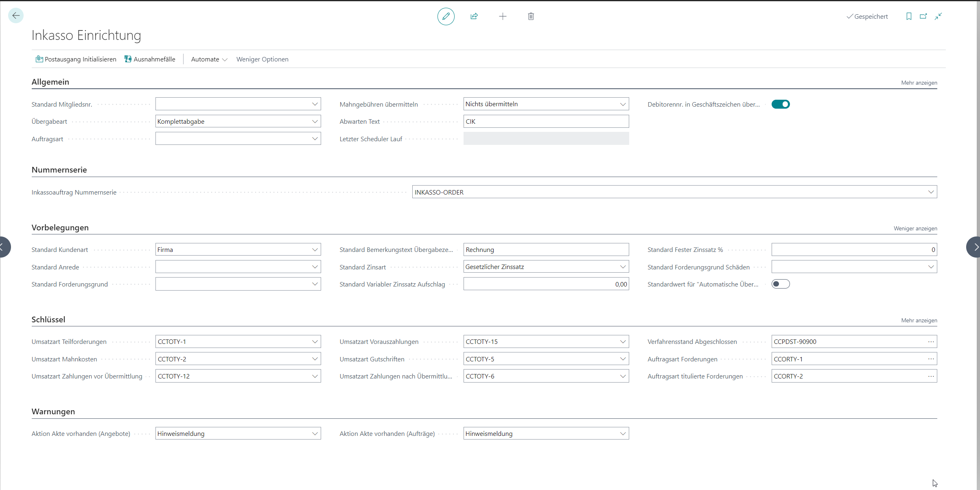Click the plus icon to create new
The height and width of the screenshot is (490, 980).
[x=503, y=16]
